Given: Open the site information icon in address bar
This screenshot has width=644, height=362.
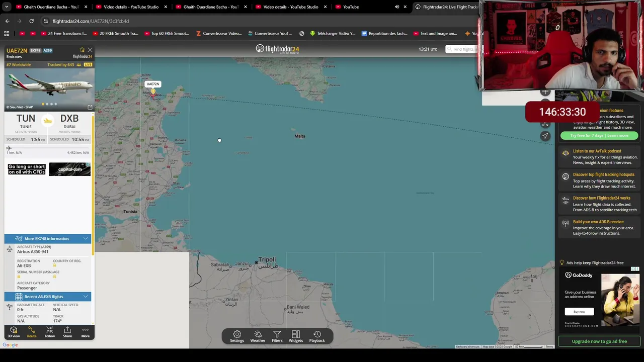Looking at the screenshot, I should point(46,21).
